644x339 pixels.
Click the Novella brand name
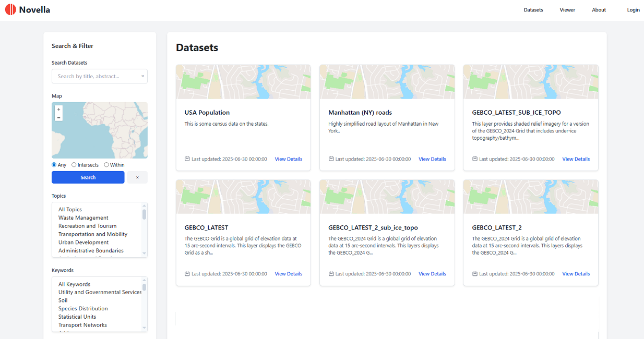(x=34, y=9)
